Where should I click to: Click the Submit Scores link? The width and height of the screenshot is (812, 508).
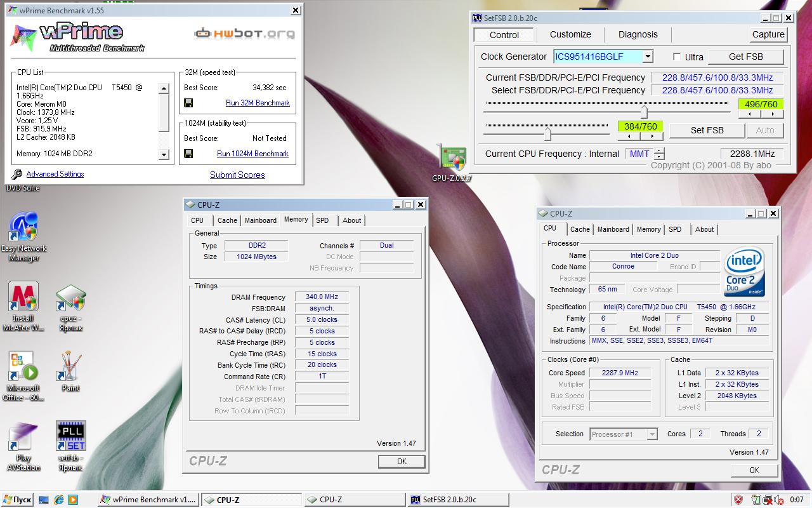click(x=237, y=175)
